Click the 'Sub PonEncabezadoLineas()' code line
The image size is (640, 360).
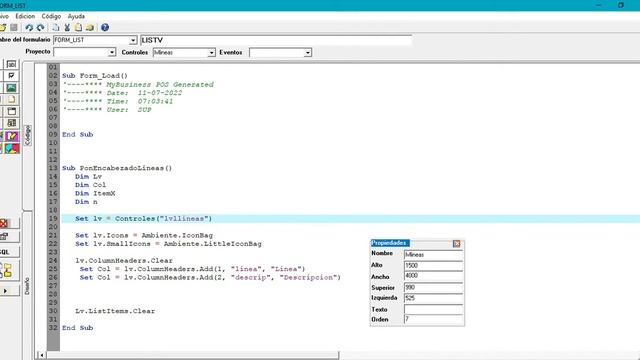[x=117, y=168]
